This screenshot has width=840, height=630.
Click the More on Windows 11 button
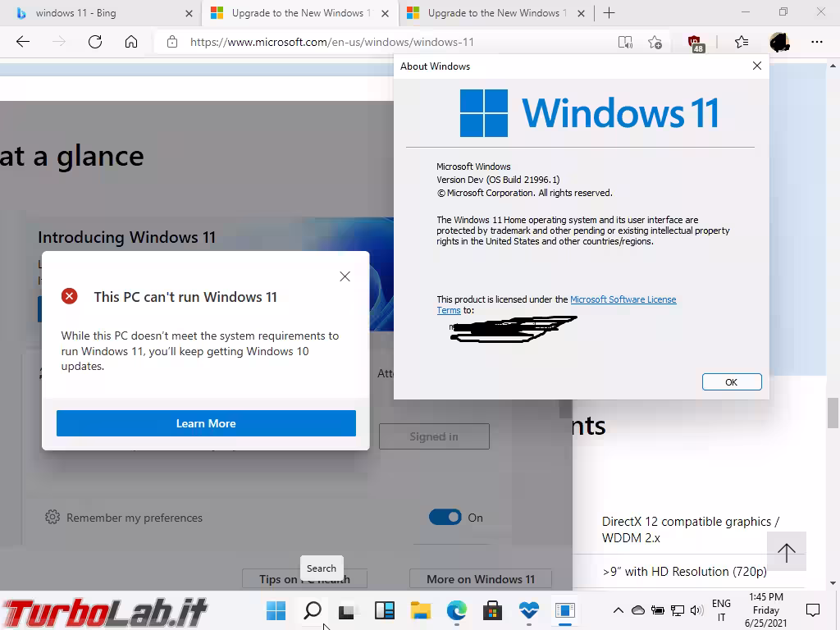pyautogui.click(x=481, y=579)
